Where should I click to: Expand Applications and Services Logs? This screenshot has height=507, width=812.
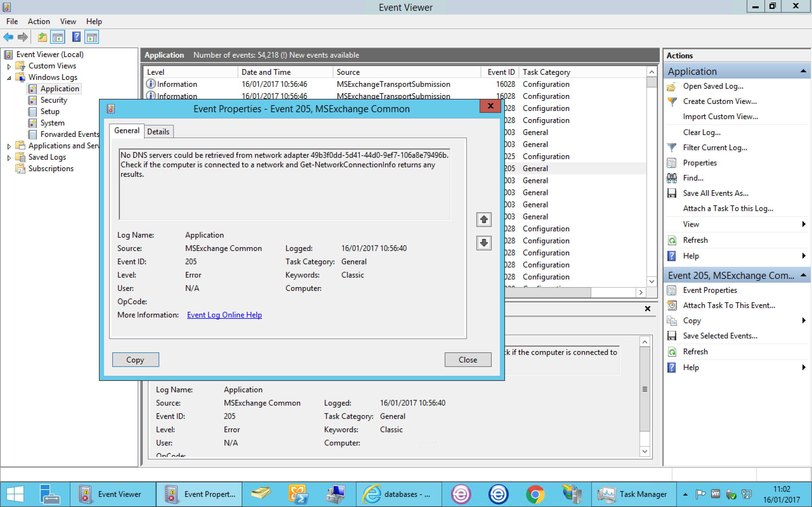click(x=9, y=145)
